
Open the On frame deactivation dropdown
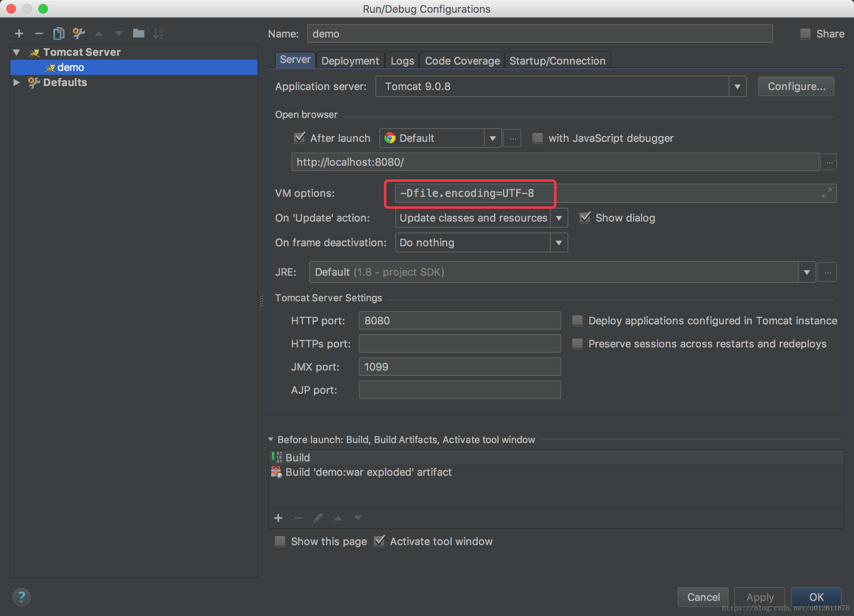tap(559, 243)
